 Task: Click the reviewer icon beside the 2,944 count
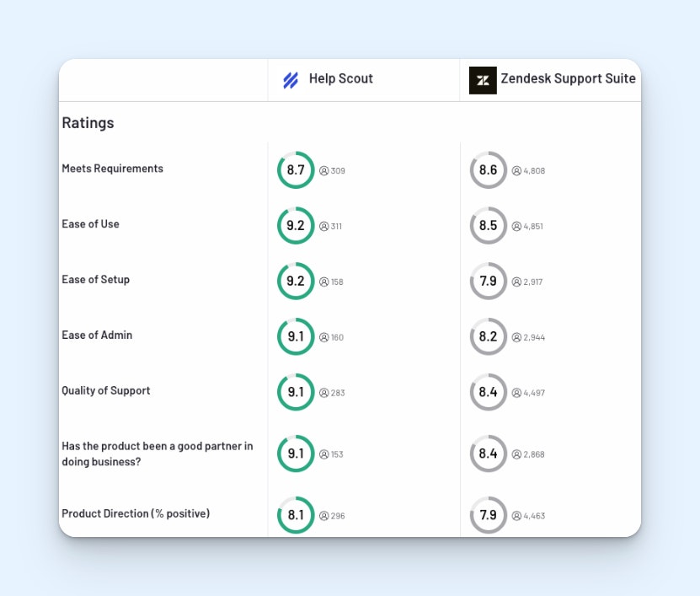(516, 337)
